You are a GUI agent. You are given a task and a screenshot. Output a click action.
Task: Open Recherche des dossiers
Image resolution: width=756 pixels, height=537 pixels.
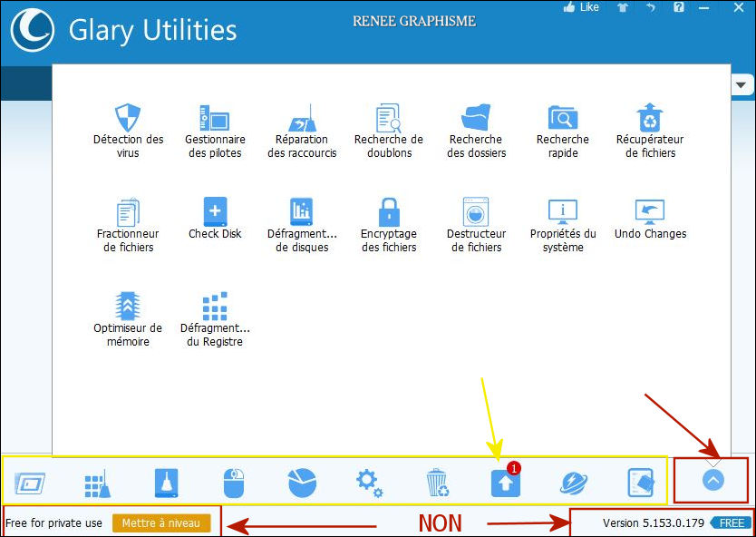pyautogui.click(x=476, y=131)
